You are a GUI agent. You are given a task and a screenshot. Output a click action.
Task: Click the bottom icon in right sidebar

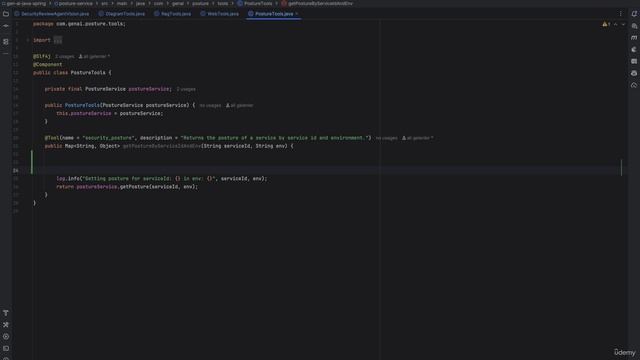coord(634,85)
